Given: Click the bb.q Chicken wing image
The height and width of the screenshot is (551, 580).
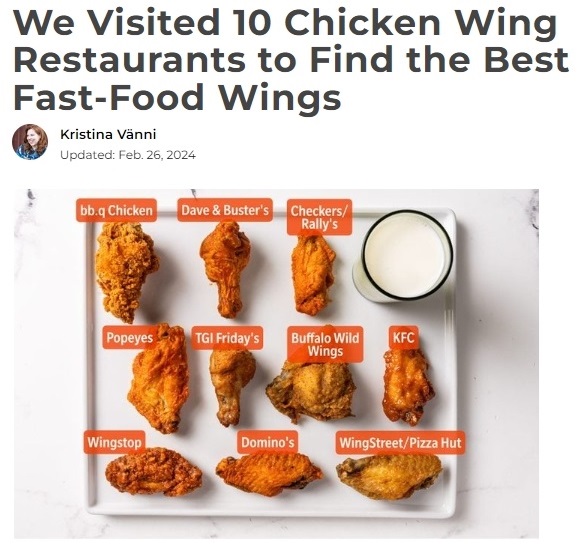Looking at the screenshot, I should 125,271.
